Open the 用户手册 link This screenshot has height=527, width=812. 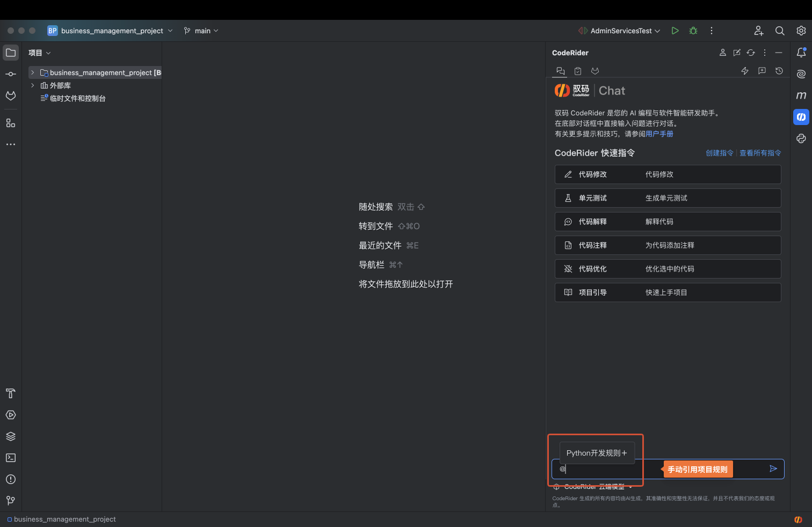(659, 134)
